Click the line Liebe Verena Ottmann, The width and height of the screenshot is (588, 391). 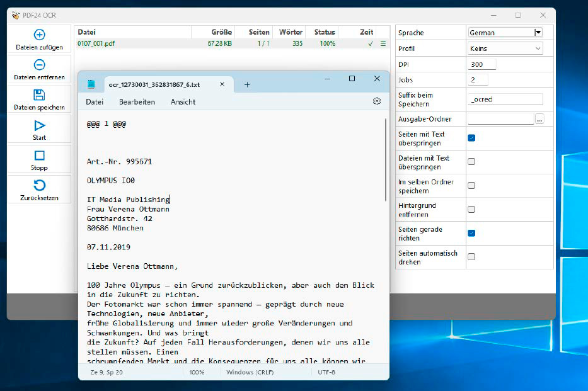[132, 266]
